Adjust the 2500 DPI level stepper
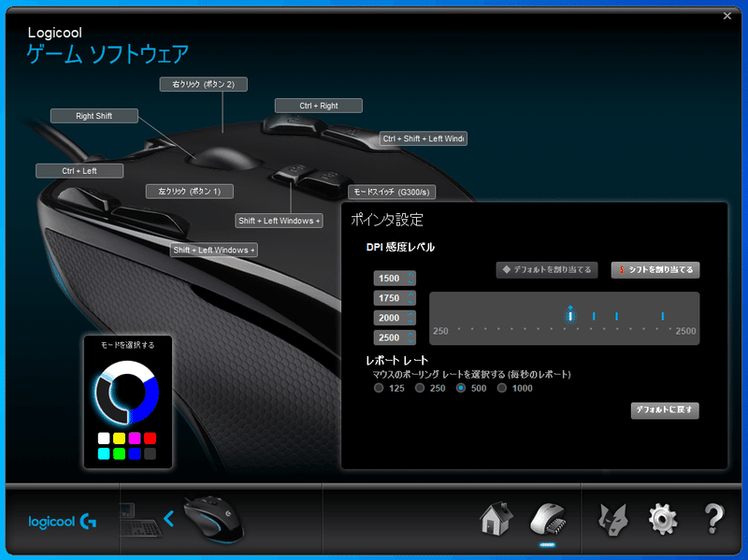The height and width of the screenshot is (560, 748). coord(410,337)
